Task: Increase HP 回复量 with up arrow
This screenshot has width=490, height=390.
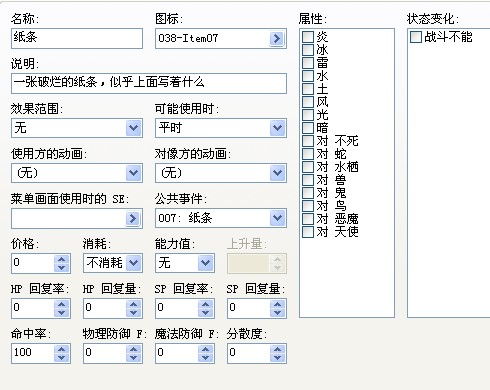Action: coord(134,304)
